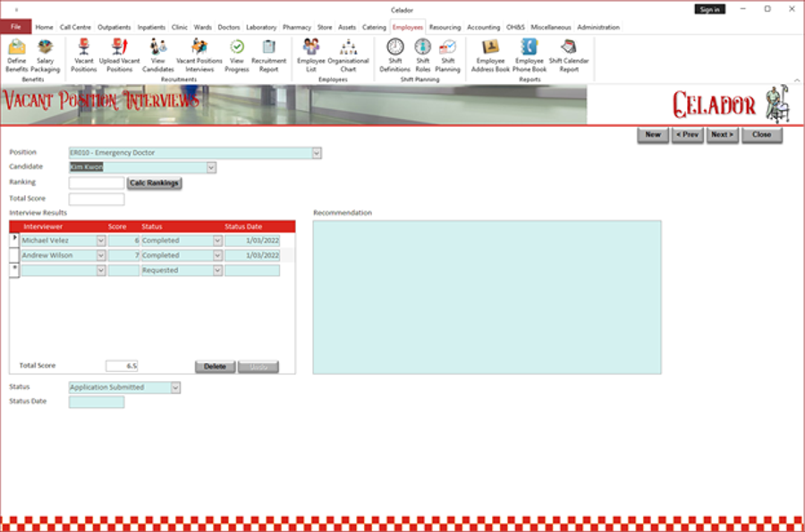
Task: Click the Calc Rankings button
Action: pyautogui.click(x=154, y=183)
